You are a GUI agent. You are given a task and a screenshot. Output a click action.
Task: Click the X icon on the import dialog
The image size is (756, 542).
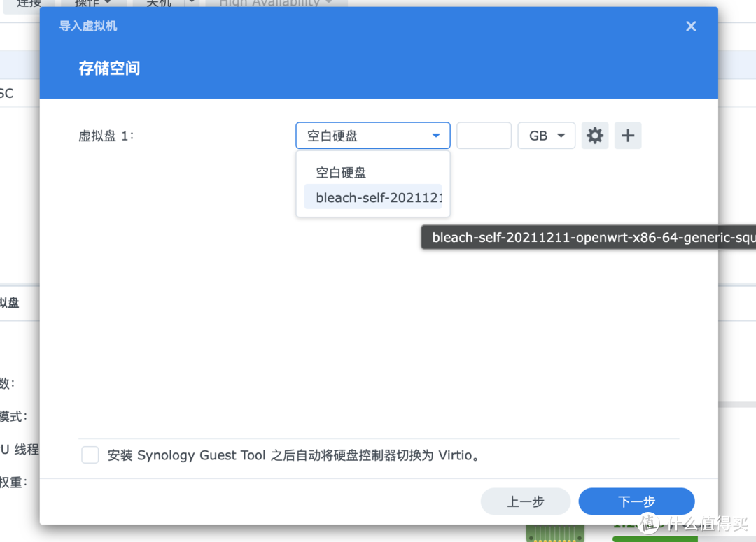click(x=691, y=26)
